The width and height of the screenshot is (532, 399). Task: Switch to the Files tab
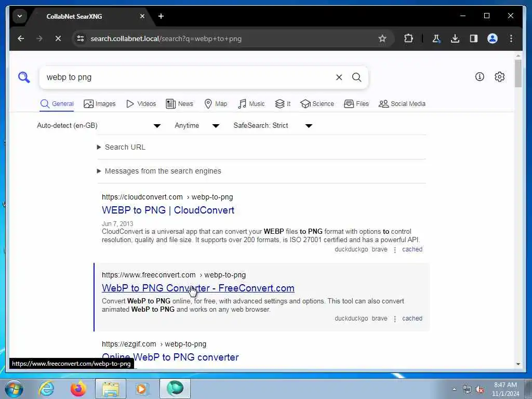tap(356, 104)
